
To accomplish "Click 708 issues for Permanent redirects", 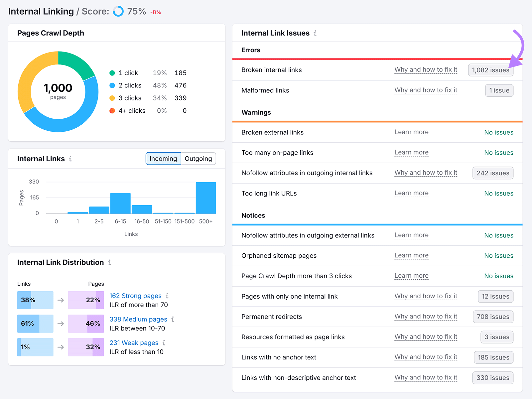I will (493, 317).
